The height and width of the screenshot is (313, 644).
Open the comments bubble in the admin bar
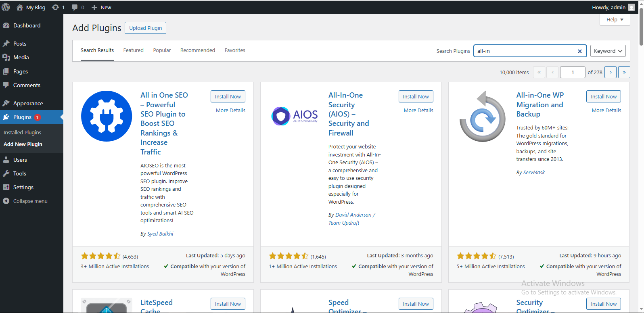pos(78,7)
